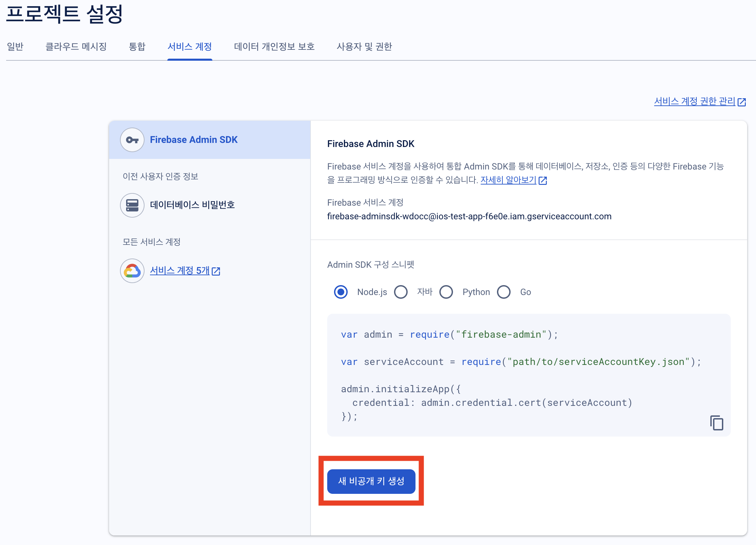Follow the 자세히 알아보기 link
This screenshot has height=545, width=756.
point(509,180)
